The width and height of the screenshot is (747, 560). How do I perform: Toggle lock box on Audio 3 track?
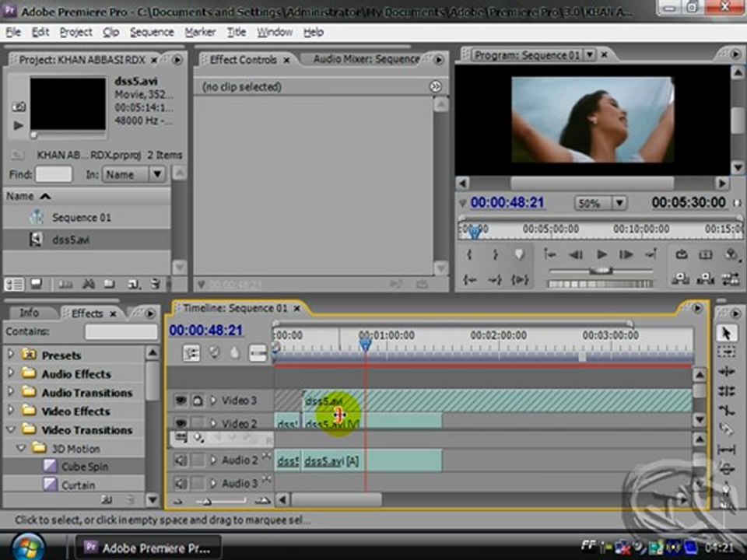pos(198,483)
